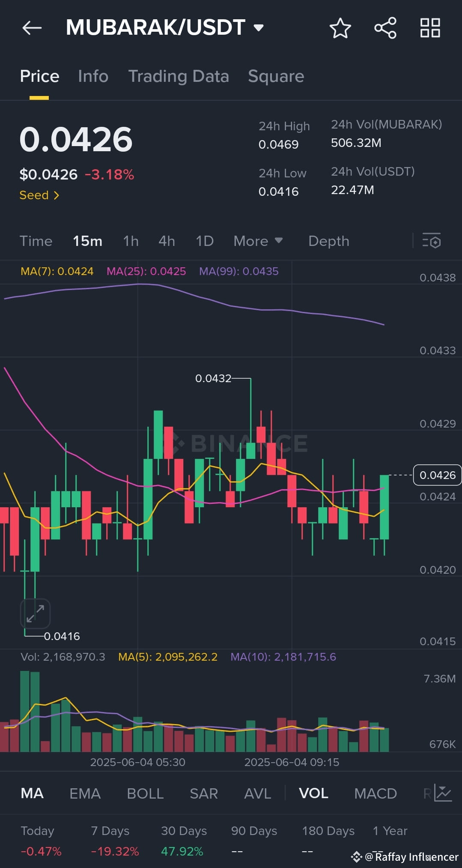
Task: Open the MUBARAK/USDT pair selector dropdown
Action: [x=165, y=27]
